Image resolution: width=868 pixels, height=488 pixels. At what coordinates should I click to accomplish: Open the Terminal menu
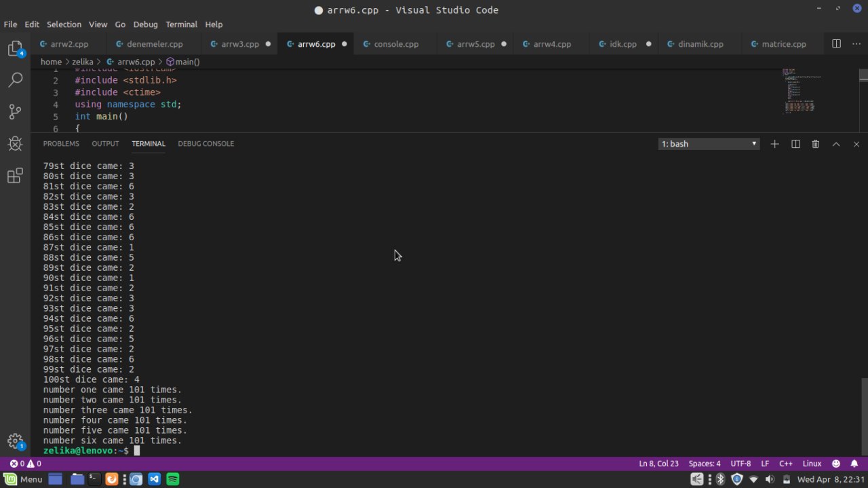pyautogui.click(x=181, y=24)
